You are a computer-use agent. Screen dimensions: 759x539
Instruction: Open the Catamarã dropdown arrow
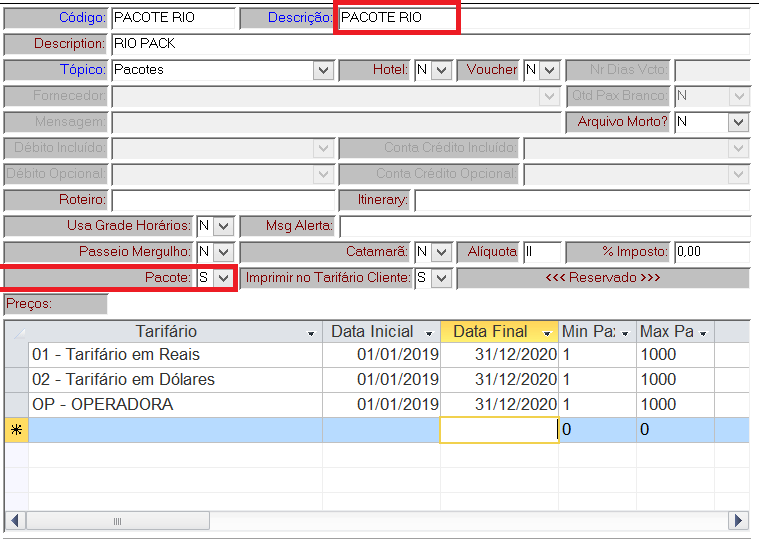[x=442, y=252]
